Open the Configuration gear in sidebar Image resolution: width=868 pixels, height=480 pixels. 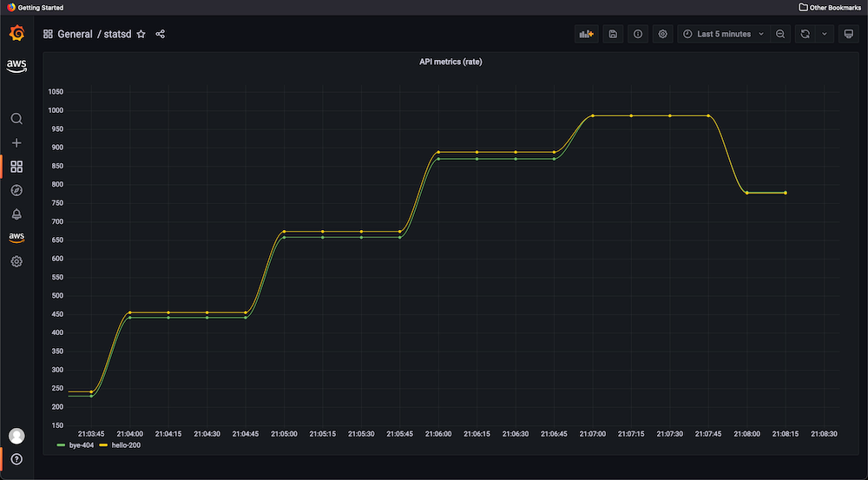16,261
